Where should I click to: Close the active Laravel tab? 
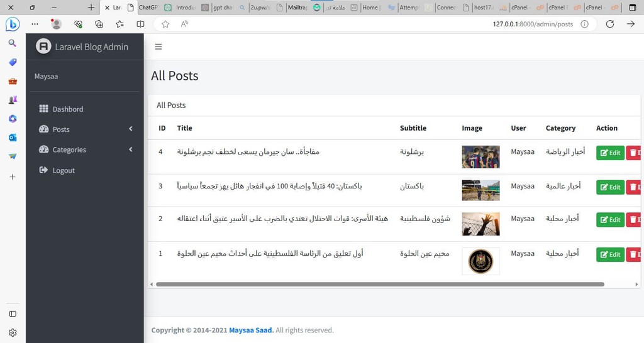pyautogui.click(x=107, y=8)
